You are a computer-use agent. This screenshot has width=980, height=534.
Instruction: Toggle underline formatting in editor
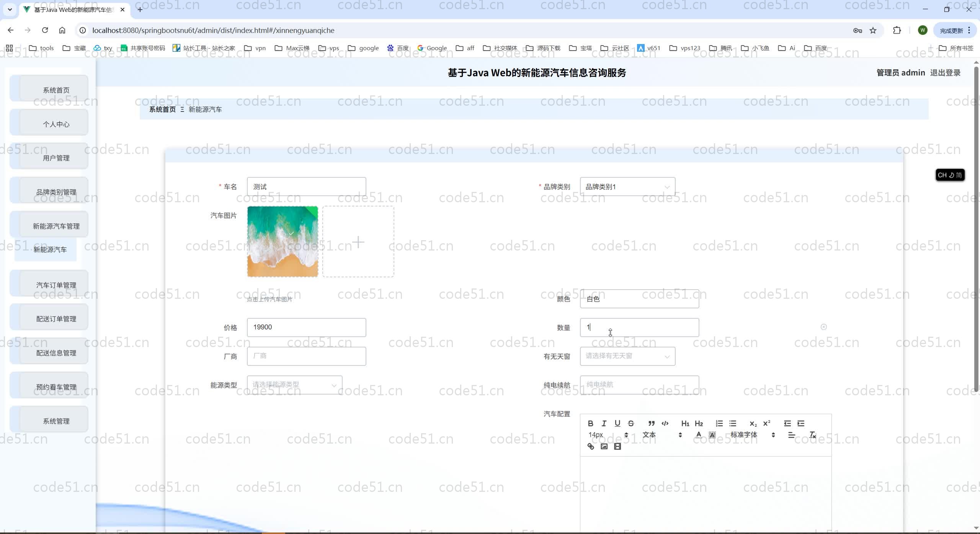click(617, 423)
